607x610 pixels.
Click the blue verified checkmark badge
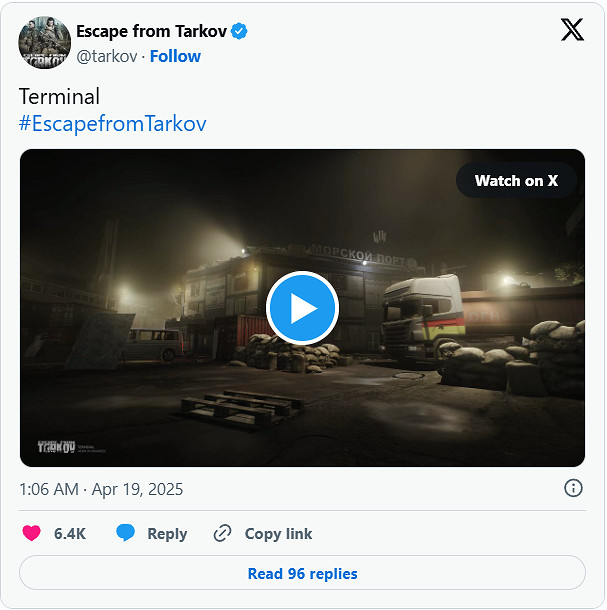[239, 31]
